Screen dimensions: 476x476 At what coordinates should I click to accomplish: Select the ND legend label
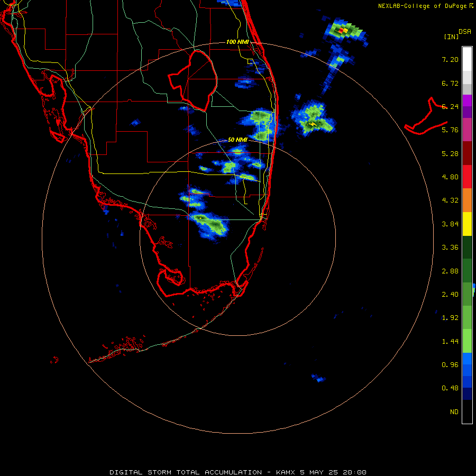[x=454, y=412]
